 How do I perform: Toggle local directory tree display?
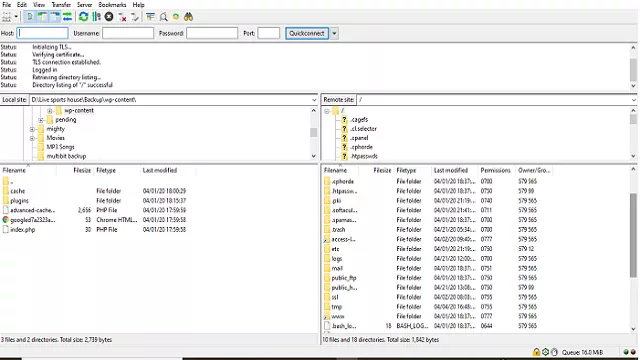42,17
